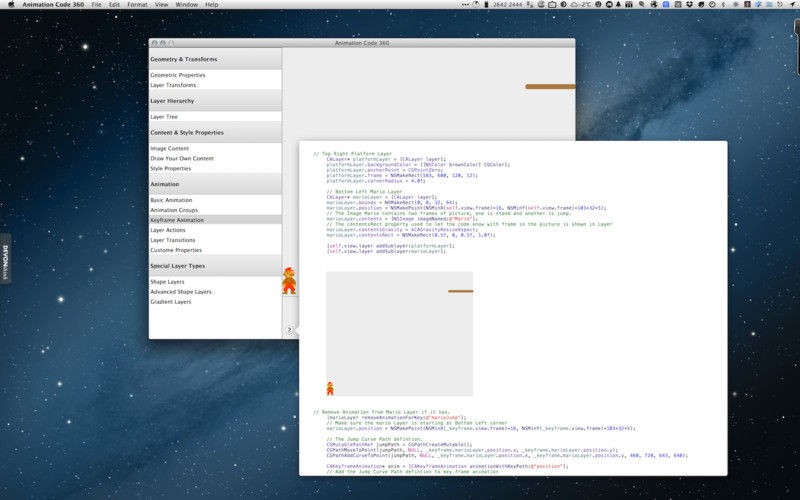The height and width of the screenshot is (500, 800).
Task: Select Animation Groups in the sidebar
Action: 174,210
